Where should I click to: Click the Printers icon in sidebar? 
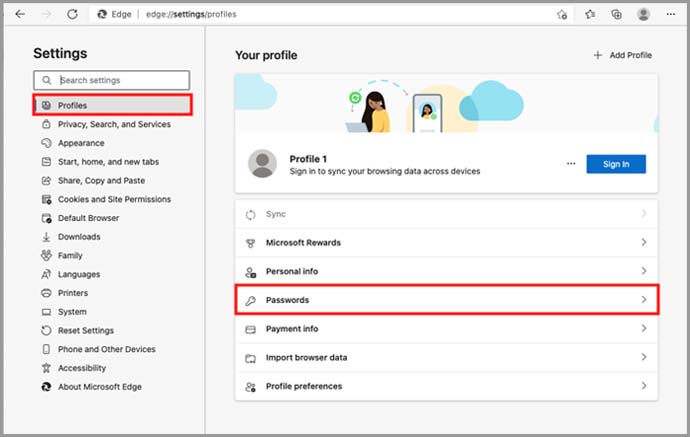click(x=46, y=293)
